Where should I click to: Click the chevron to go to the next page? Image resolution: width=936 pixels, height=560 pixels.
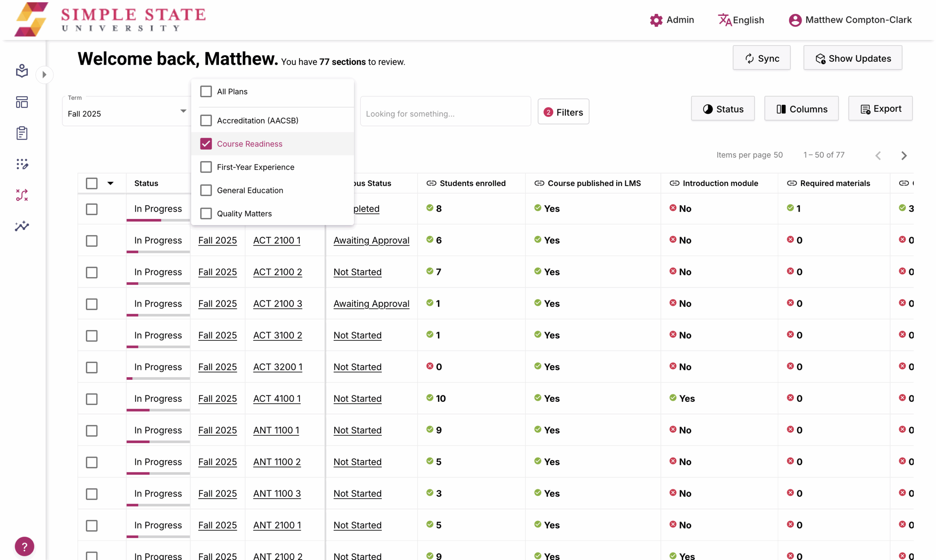pos(904,155)
